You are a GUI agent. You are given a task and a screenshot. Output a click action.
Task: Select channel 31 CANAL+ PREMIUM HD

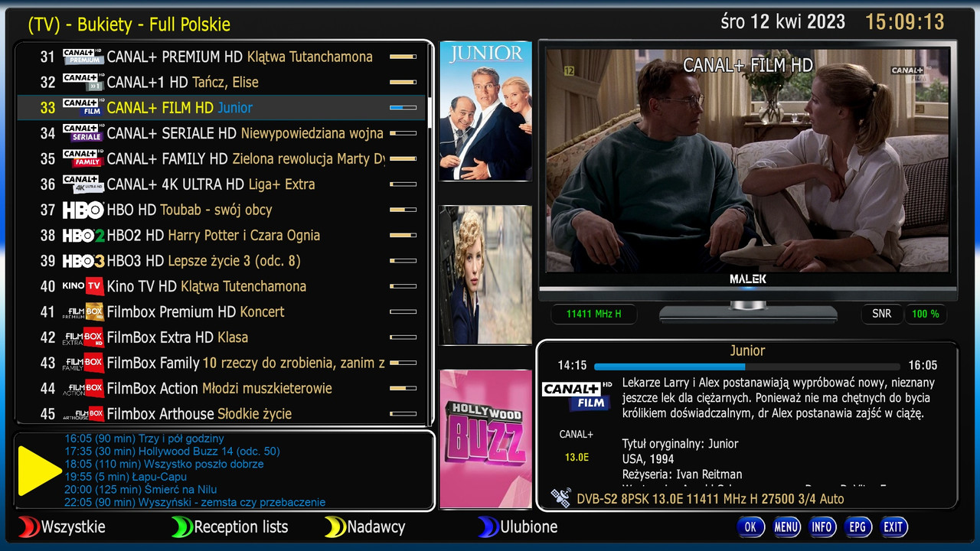(221, 57)
